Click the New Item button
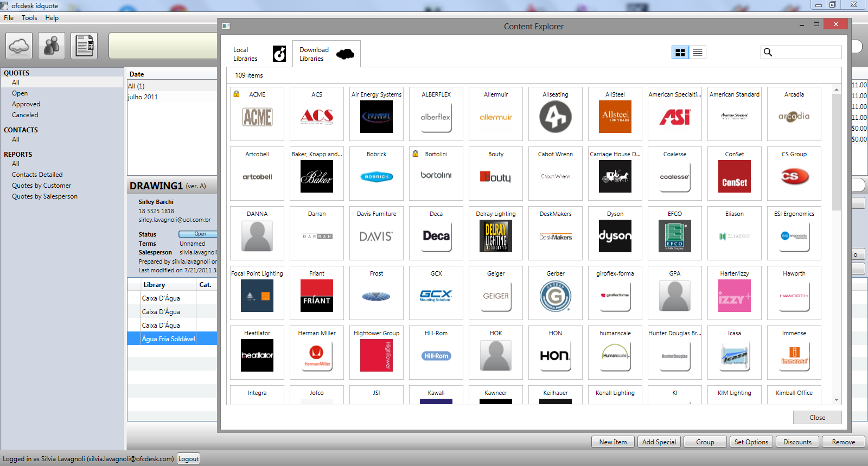 (613, 442)
